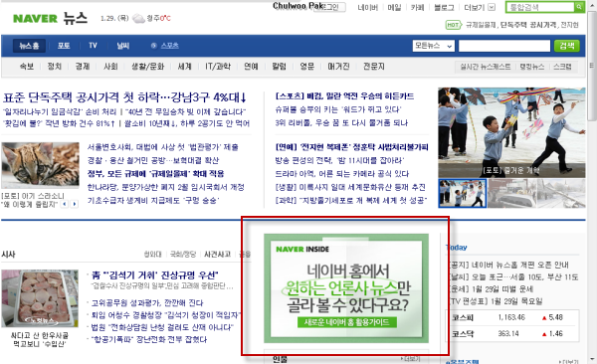The image size is (597, 364).
Task: Select the 뉴스홈 tab
Action: 29,46
